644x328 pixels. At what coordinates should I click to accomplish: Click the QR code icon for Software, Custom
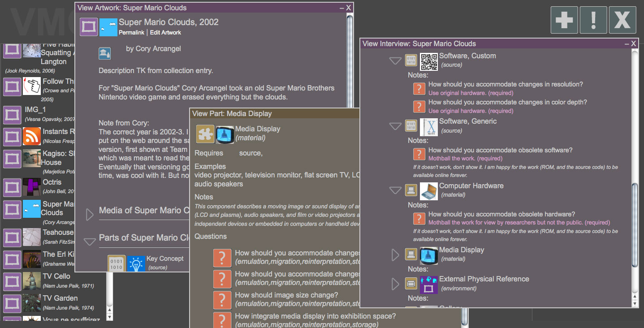tap(428, 62)
